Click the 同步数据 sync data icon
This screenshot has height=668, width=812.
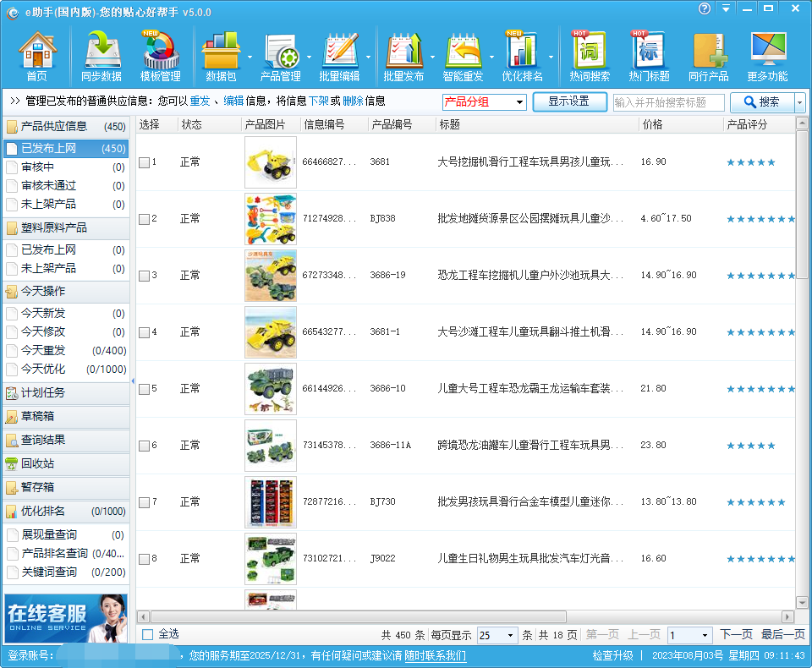pyautogui.click(x=101, y=57)
